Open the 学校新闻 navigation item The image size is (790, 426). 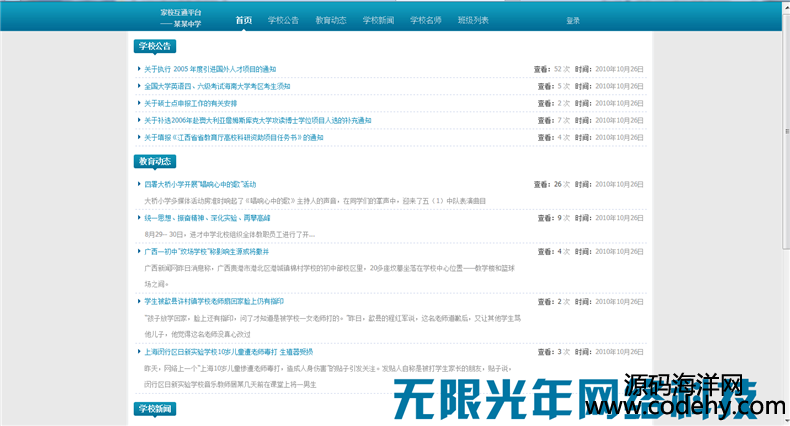click(x=377, y=20)
